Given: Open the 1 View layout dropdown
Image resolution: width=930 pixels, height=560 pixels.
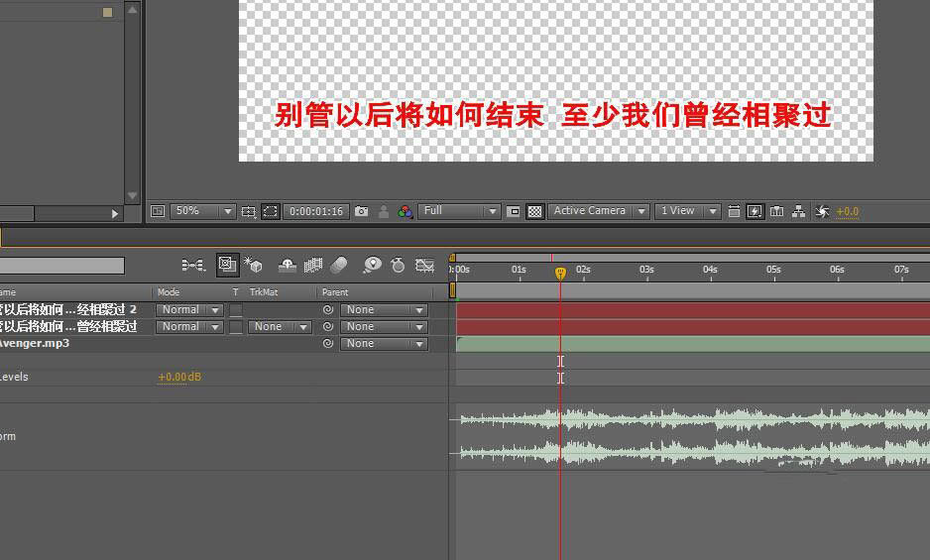Looking at the screenshot, I should pyautogui.click(x=687, y=211).
